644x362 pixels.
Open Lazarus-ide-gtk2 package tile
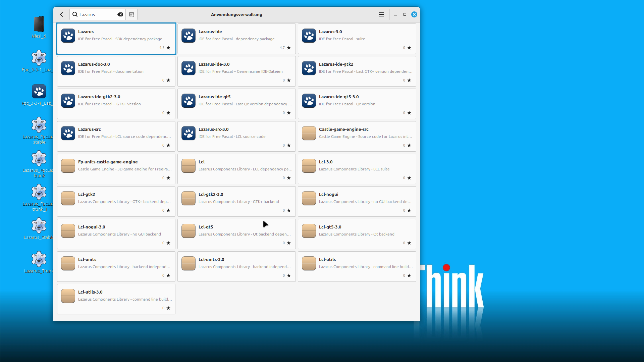357,71
